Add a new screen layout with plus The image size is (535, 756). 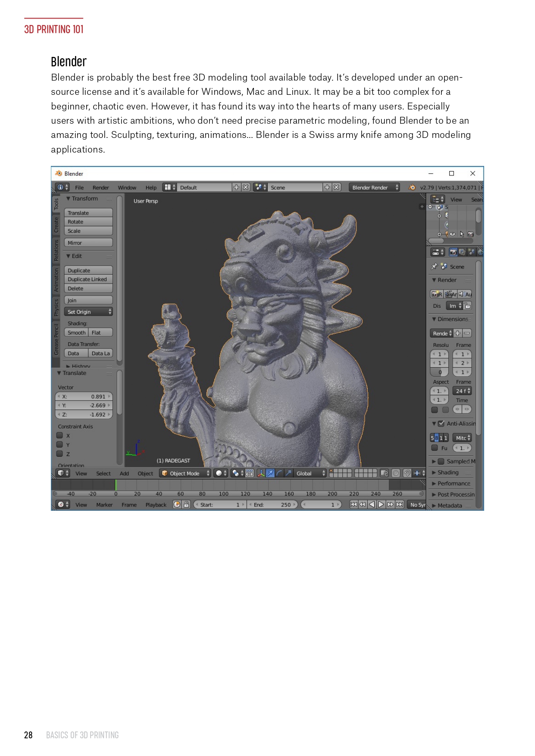pyautogui.click(x=236, y=187)
